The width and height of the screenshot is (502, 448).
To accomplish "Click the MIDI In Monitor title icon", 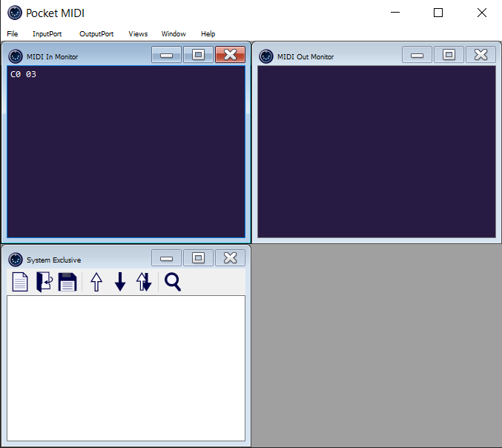I will [x=15, y=56].
